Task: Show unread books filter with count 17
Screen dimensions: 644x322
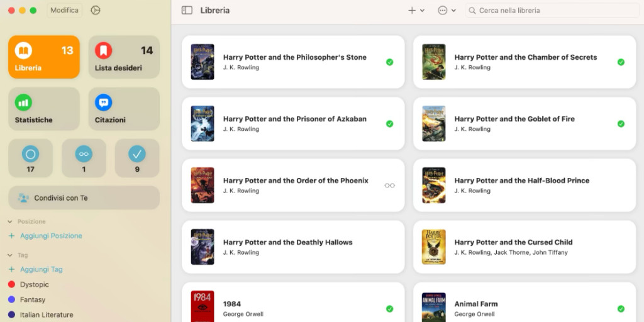Action: (30, 158)
